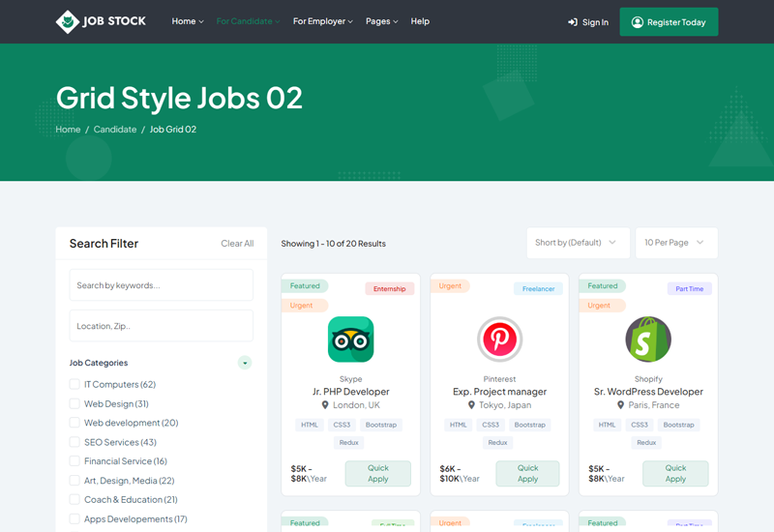Image resolution: width=774 pixels, height=532 pixels.
Task: Open the Pages menu
Action: click(x=381, y=21)
